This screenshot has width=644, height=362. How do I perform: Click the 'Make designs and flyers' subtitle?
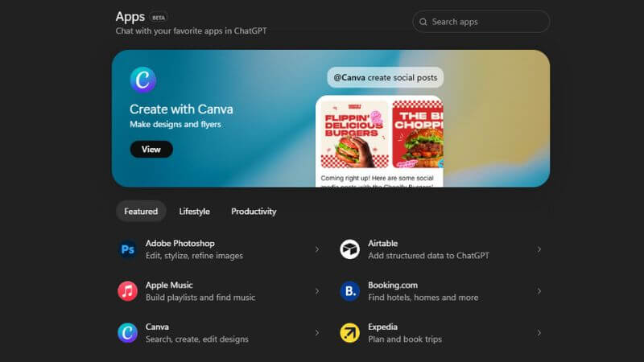click(x=175, y=125)
